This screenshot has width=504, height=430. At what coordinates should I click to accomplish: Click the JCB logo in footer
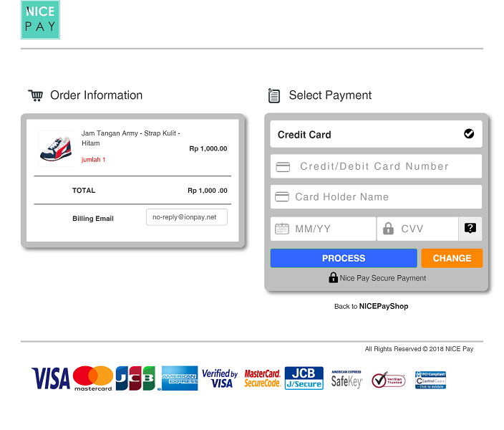coord(135,378)
